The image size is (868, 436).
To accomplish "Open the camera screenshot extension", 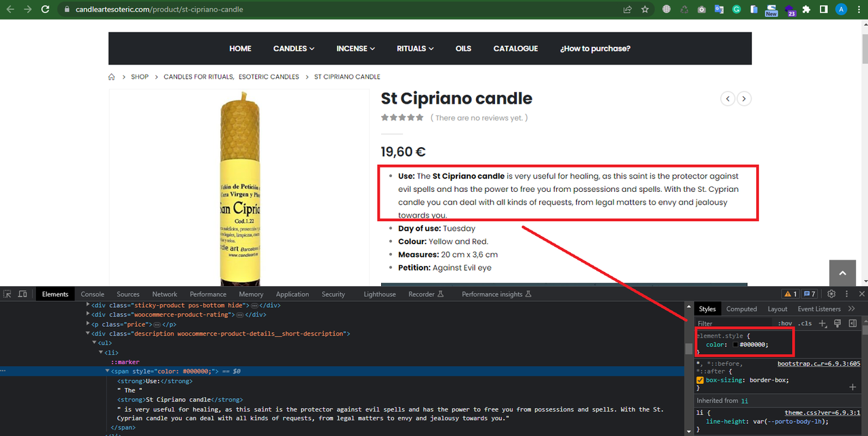I will pyautogui.click(x=702, y=9).
